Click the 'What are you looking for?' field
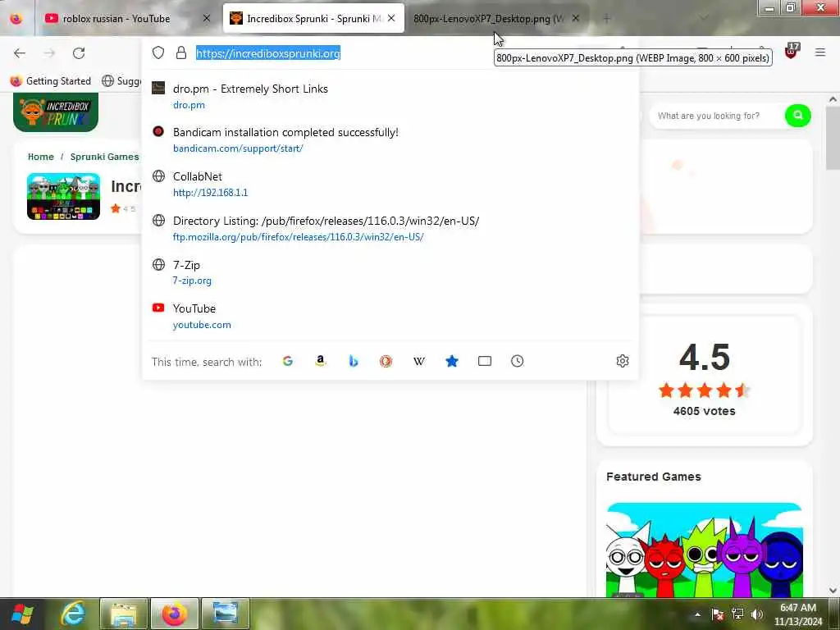840x630 pixels. [x=715, y=116]
